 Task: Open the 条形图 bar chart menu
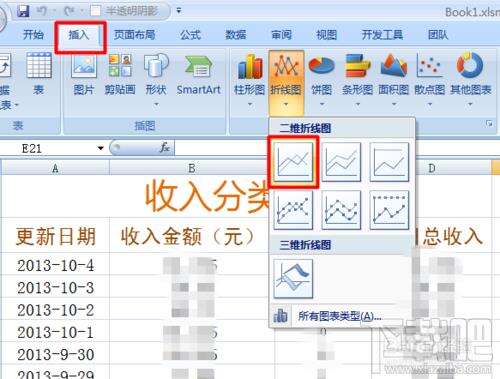coord(358,80)
